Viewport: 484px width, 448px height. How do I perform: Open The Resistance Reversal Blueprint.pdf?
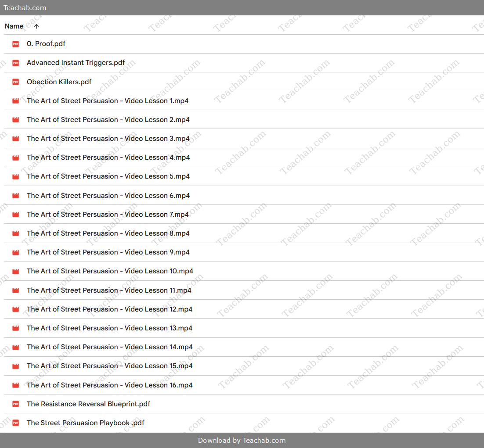88,404
